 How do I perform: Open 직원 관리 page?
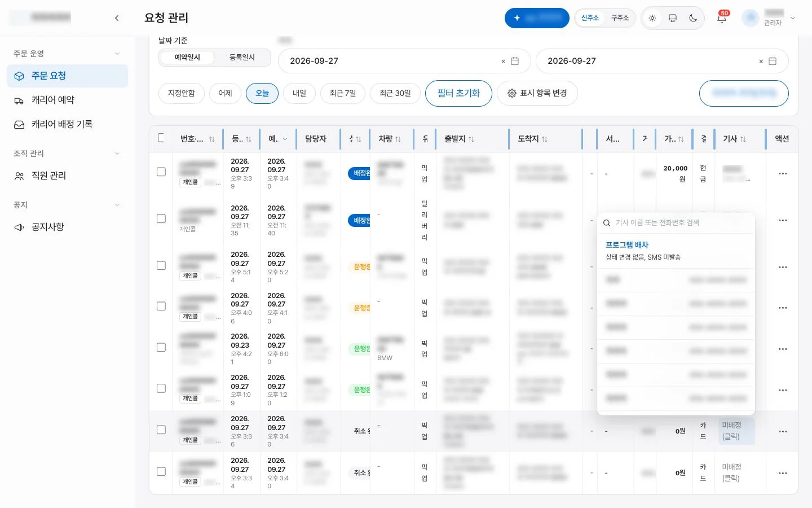tap(68, 176)
